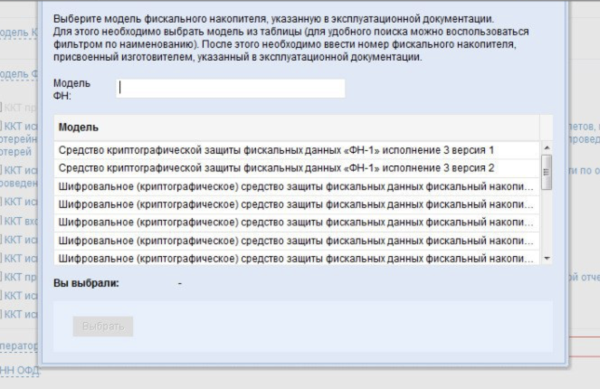Focus the Модель ФН filter input field
The image size is (600, 389).
pyautogui.click(x=230, y=88)
